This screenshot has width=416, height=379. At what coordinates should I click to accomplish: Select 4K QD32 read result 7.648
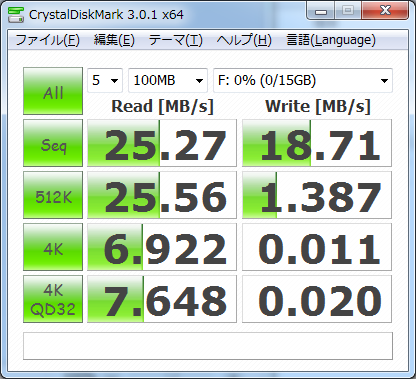[x=162, y=299]
